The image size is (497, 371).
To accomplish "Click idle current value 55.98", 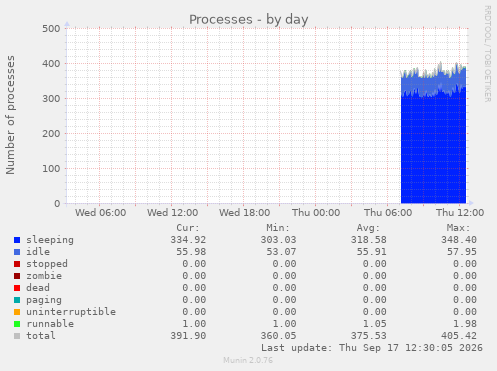I will (191, 252).
